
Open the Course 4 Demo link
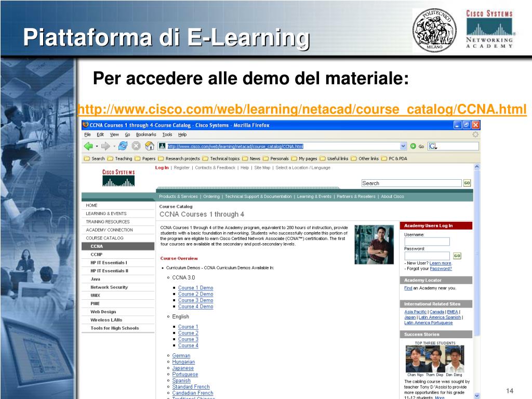(x=196, y=307)
